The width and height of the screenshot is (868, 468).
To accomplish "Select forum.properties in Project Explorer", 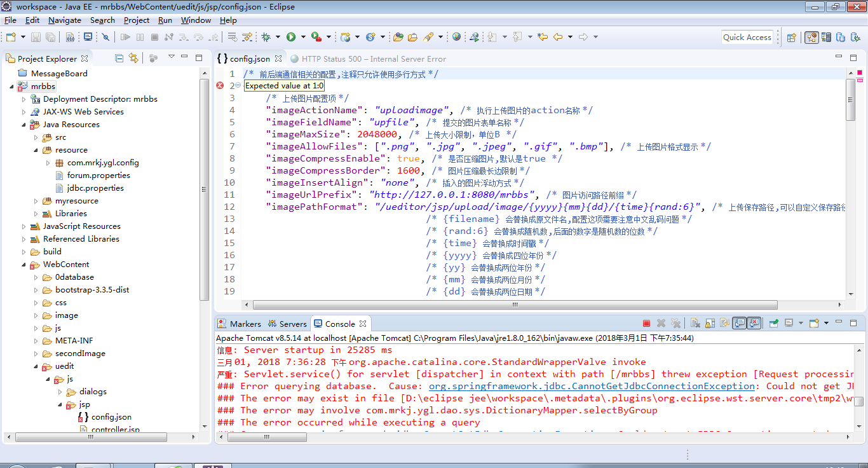I will click(x=98, y=175).
